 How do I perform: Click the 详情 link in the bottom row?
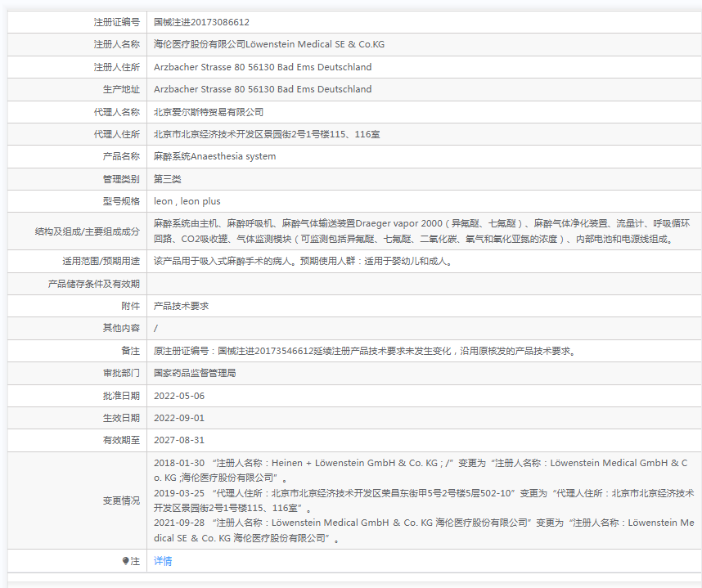pyautogui.click(x=163, y=561)
